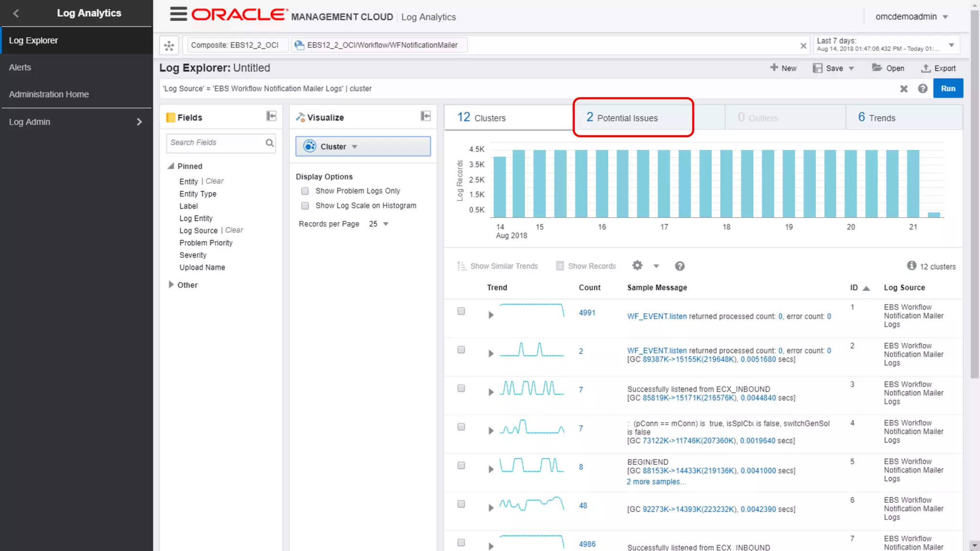Expand the Other fields group
The height and width of the screenshot is (551, 980).
click(171, 285)
